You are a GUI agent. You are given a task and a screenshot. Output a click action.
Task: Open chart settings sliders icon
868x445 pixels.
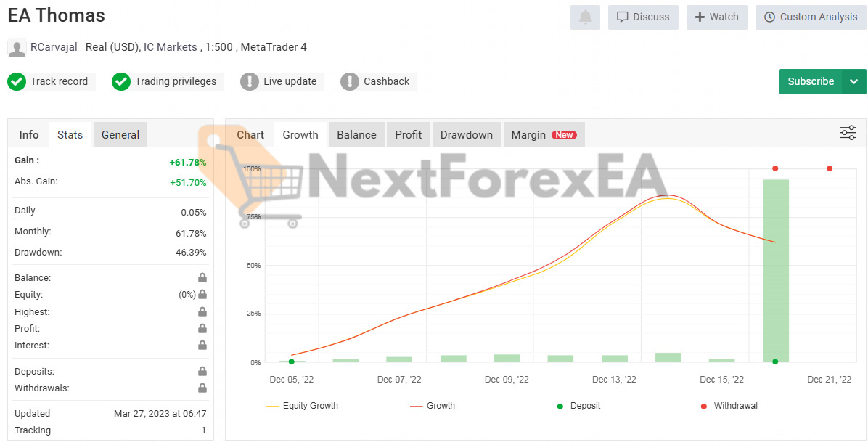tap(847, 133)
